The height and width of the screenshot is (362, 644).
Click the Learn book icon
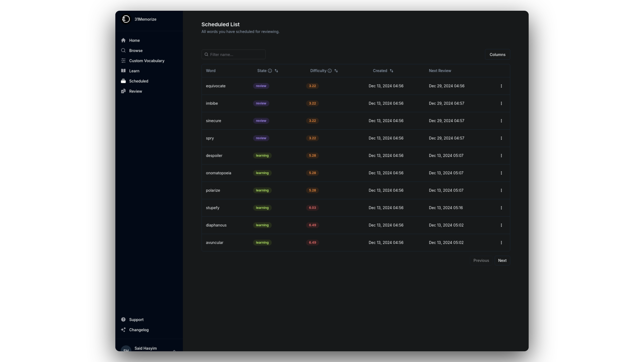123,71
